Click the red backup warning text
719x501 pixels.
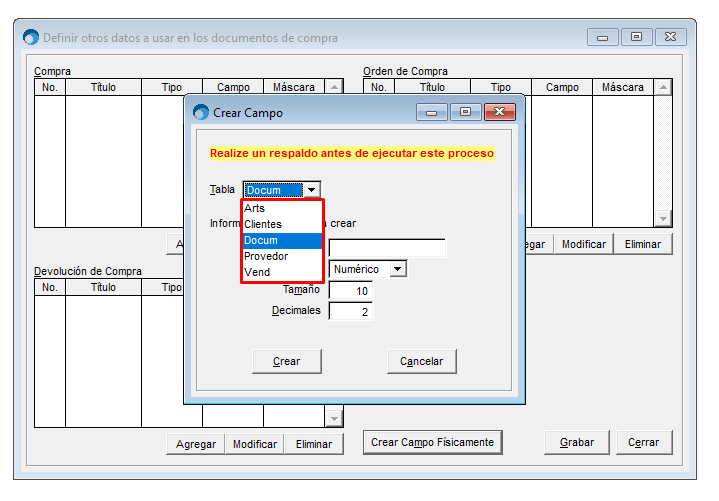click(x=352, y=153)
